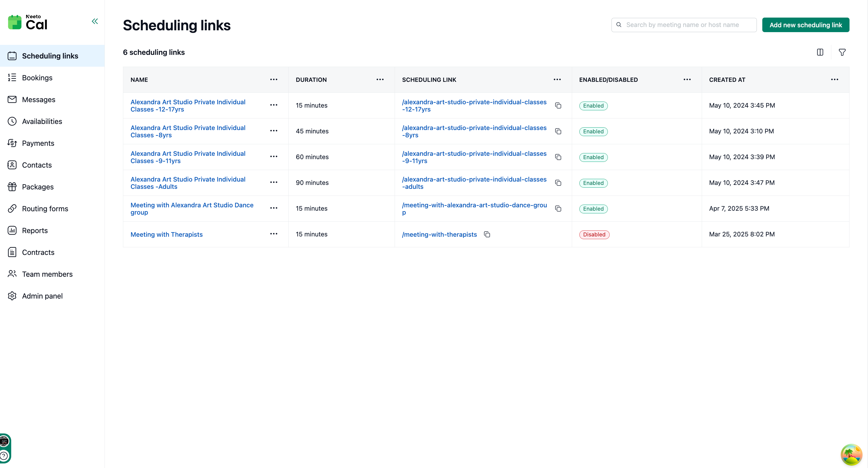The width and height of the screenshot is (868, 468).
Task: Copy the meeting-with-therapists link
Action: (x=487, y=234)
